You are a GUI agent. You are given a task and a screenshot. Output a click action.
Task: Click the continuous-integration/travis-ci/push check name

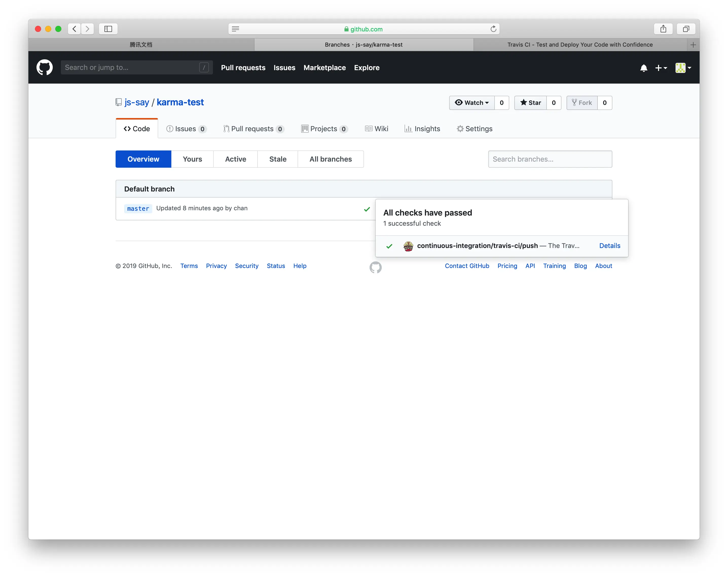(478, 246)
